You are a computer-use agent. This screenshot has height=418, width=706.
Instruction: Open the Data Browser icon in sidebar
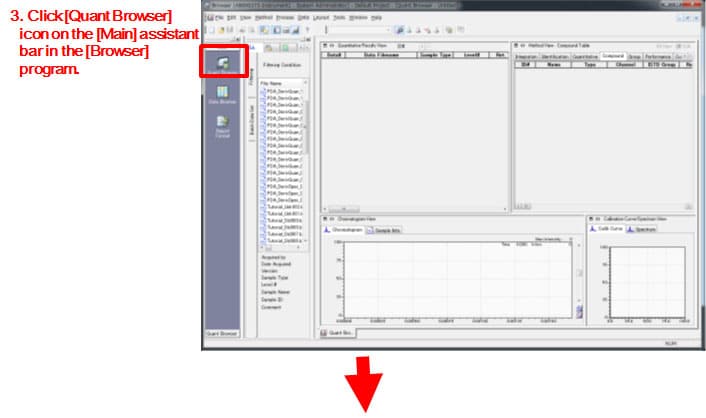tap(223, 98)
